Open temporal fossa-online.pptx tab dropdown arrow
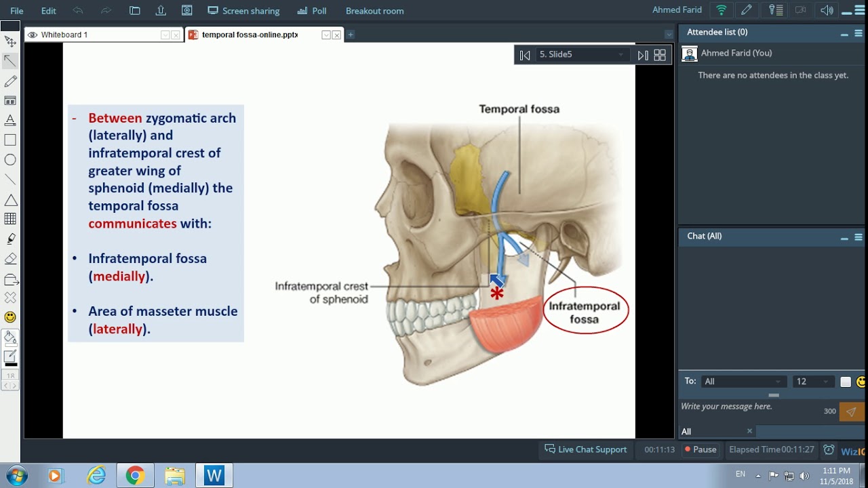868x488 pixels. tap(325, 35)
